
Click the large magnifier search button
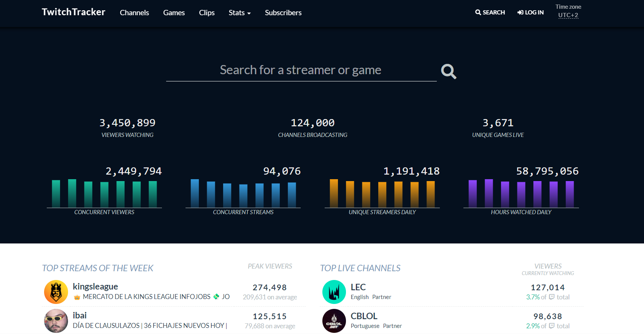449,71
